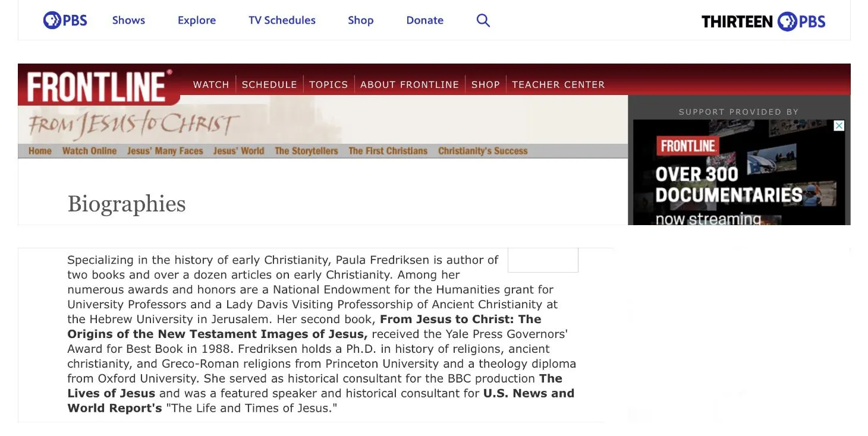This screenshot has width=868, height=436.
Task: Open The Storytellers section
Action: click(306, 151)
